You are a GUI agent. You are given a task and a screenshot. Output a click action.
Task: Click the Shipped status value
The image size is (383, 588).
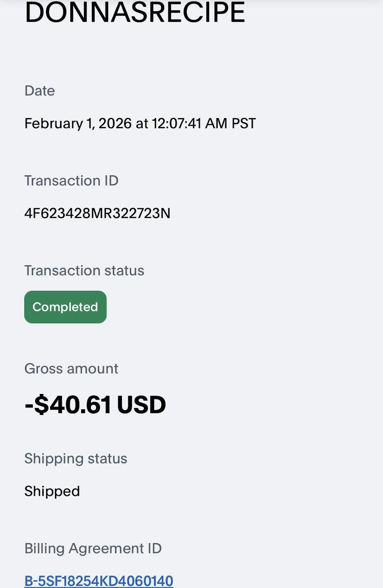[52, 491]
